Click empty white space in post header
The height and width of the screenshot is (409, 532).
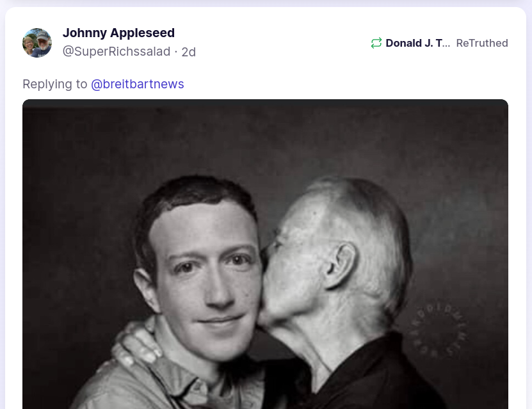pyautogui.click(x=282, y=43)
